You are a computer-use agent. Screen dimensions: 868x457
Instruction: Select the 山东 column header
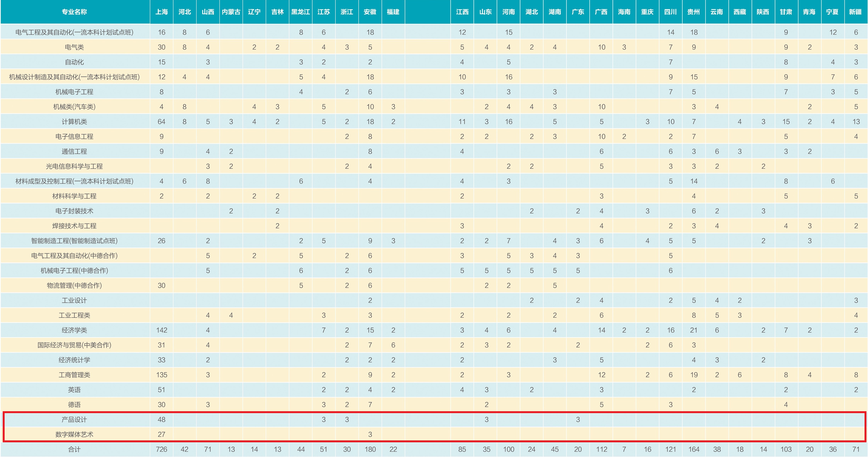[485, 12]
